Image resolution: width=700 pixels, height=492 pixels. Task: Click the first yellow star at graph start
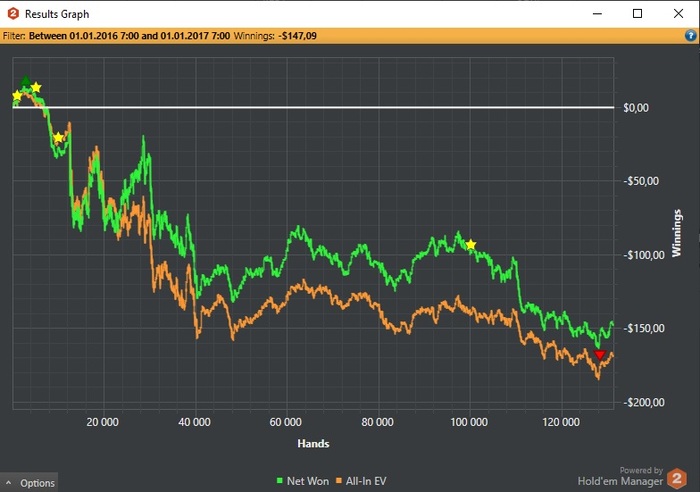(x=17, y=96)
